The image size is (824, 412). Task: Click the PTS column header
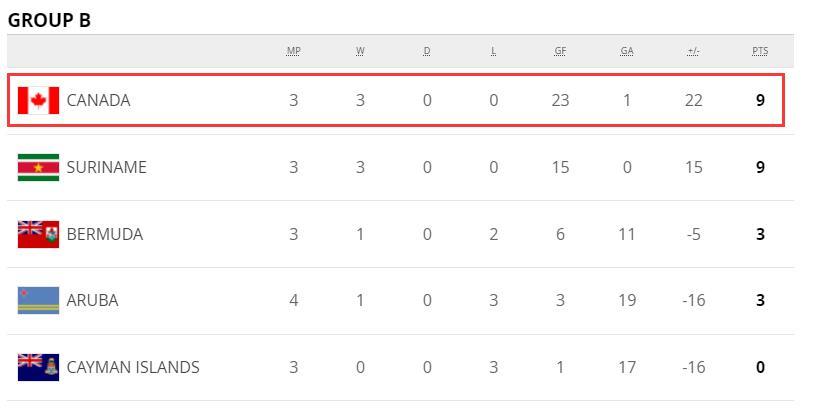(760, 51)
